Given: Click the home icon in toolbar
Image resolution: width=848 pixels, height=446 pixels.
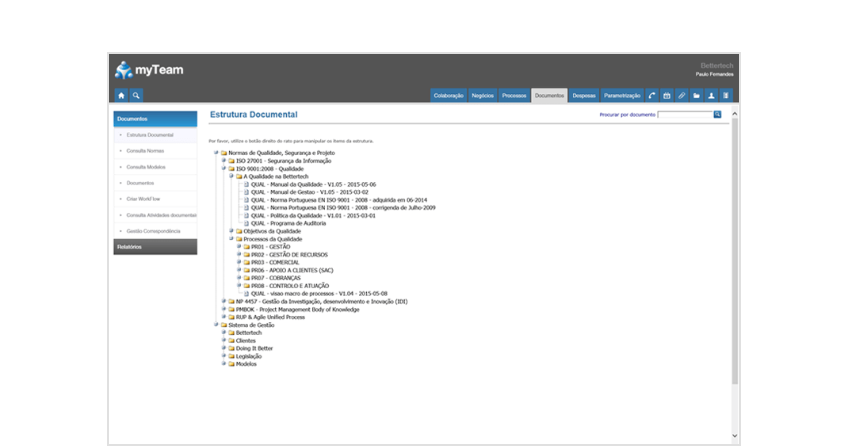Looking at the screenshot, I should (121, 96).
